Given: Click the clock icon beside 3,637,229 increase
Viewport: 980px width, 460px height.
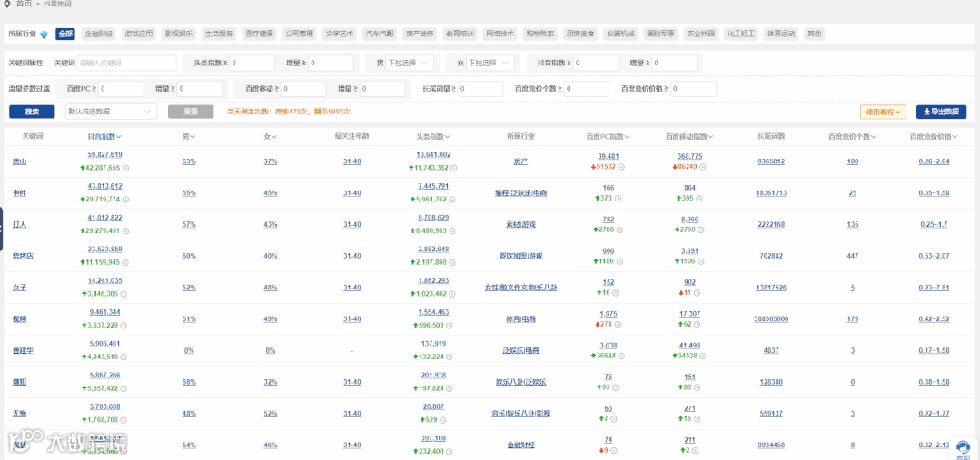Looking at the screenshot, I should point(124,325).
